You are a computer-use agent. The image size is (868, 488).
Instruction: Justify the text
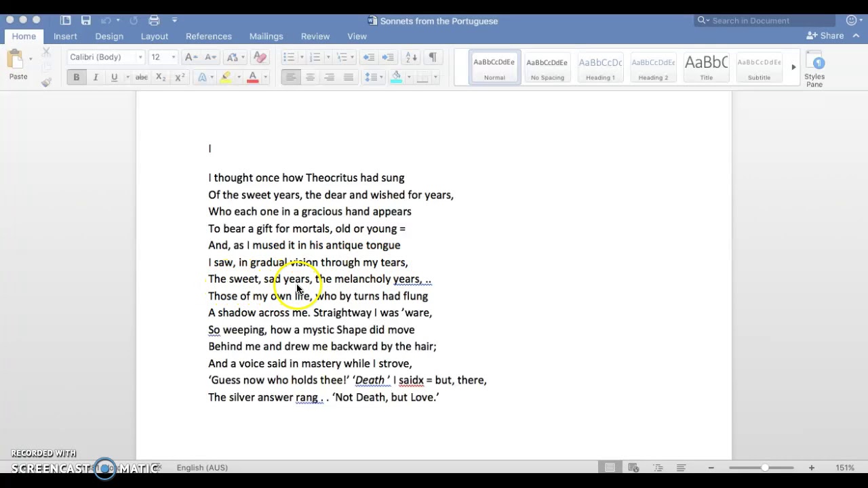(348, 77)
